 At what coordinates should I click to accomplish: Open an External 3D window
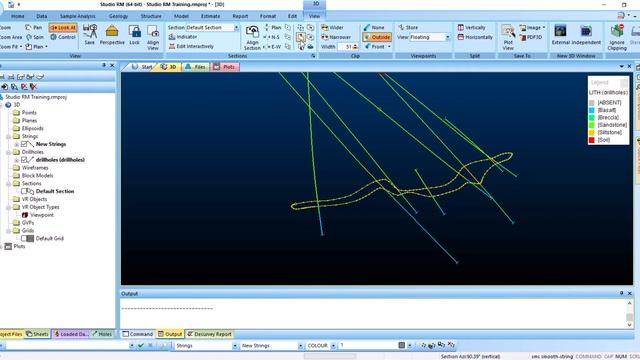[x=560, y=31]
